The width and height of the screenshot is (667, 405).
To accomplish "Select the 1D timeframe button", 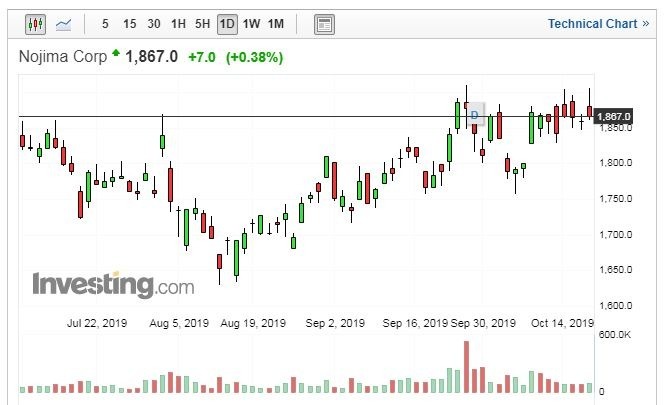I will coord(227,24).
